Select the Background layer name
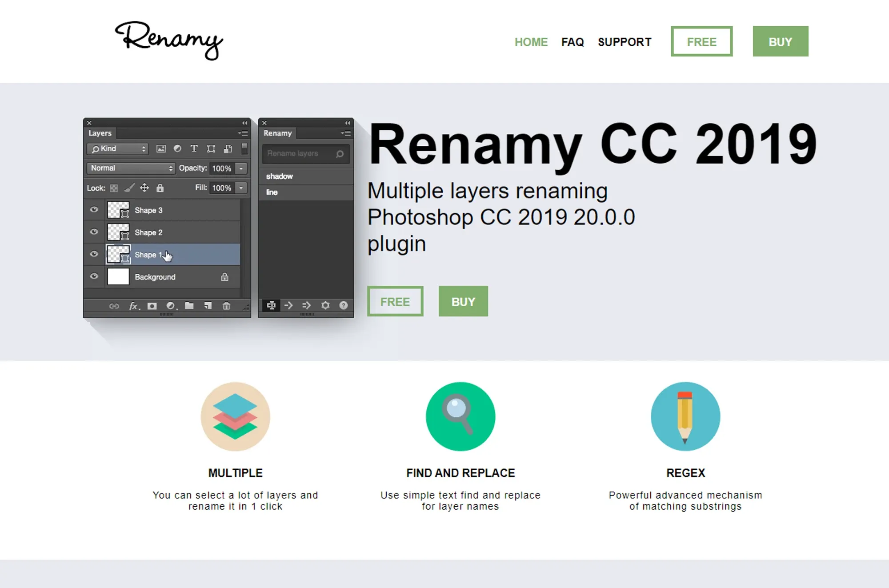 [155, 277]
